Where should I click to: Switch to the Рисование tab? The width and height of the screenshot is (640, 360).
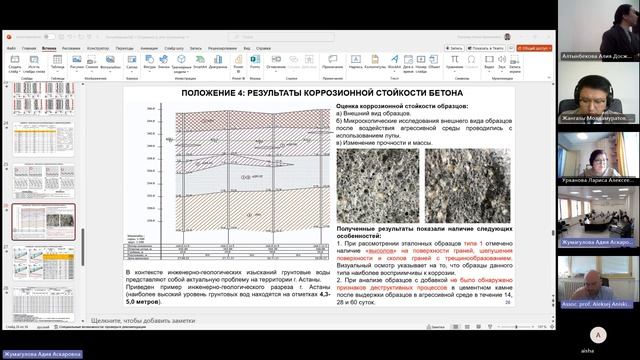71,48
